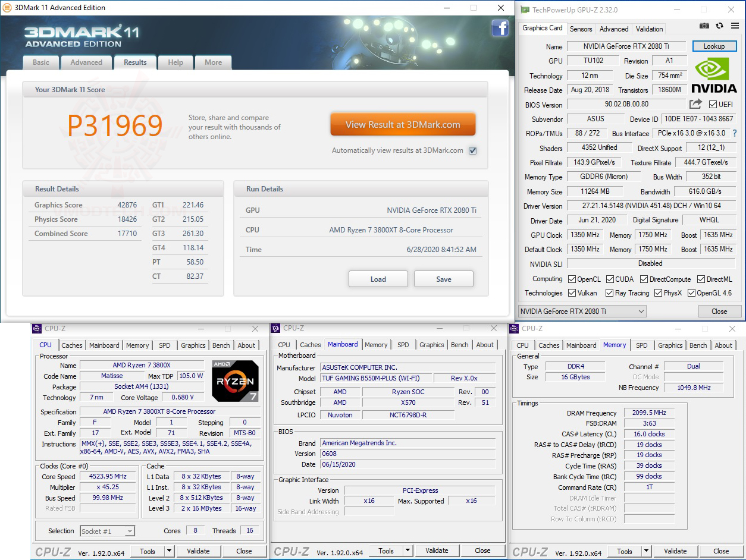Click the GPU Name field in GPU-Z
Viewport: 746px width, 560px height.
[x=626, y=46]
